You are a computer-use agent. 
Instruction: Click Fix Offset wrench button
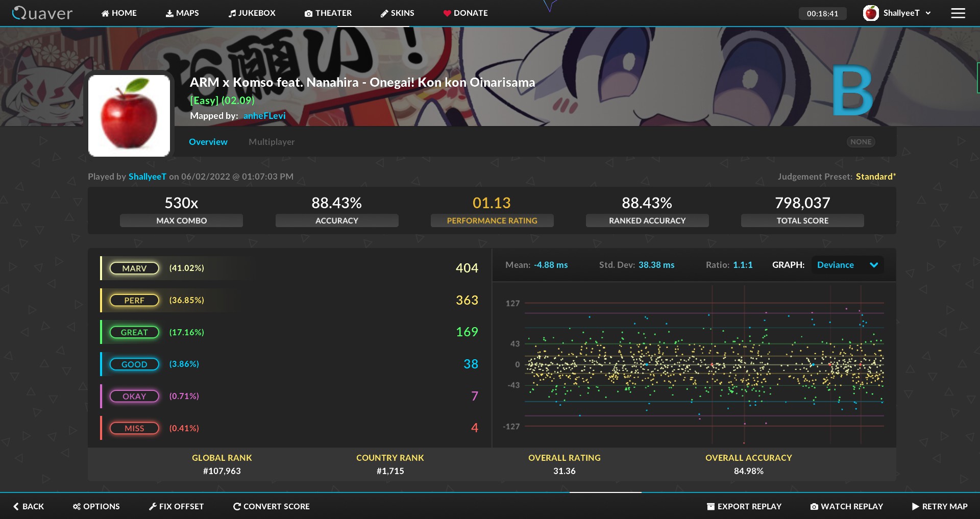[176, 506]
